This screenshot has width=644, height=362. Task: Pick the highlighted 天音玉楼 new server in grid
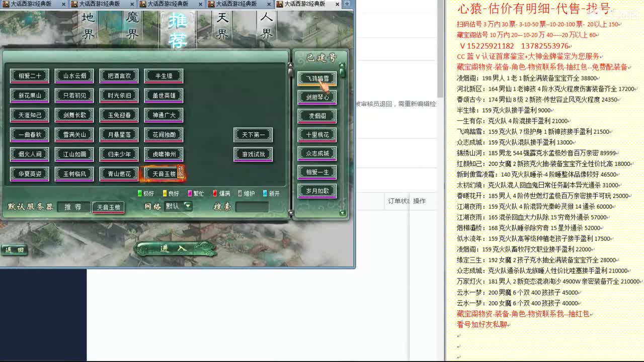[164, 174]
